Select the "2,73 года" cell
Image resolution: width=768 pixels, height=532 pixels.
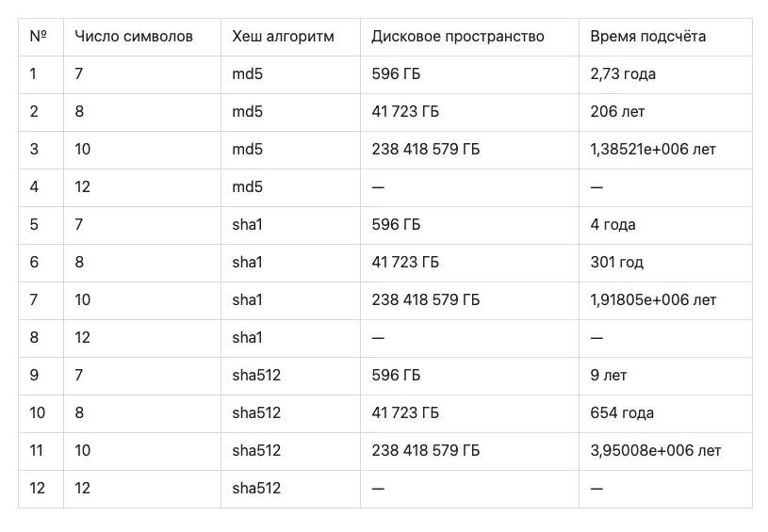point(623,74)
